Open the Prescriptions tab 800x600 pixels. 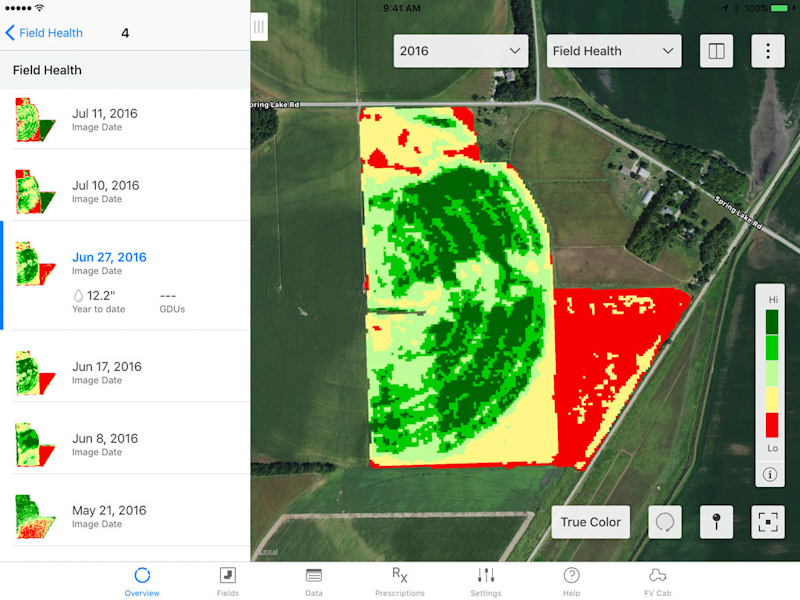click(399, 581)
